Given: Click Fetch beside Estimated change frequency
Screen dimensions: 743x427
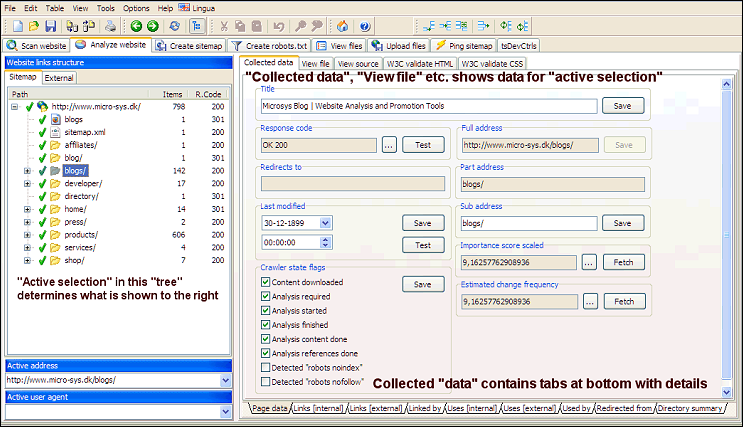Looking at the screenshot, I should point(624,301).
